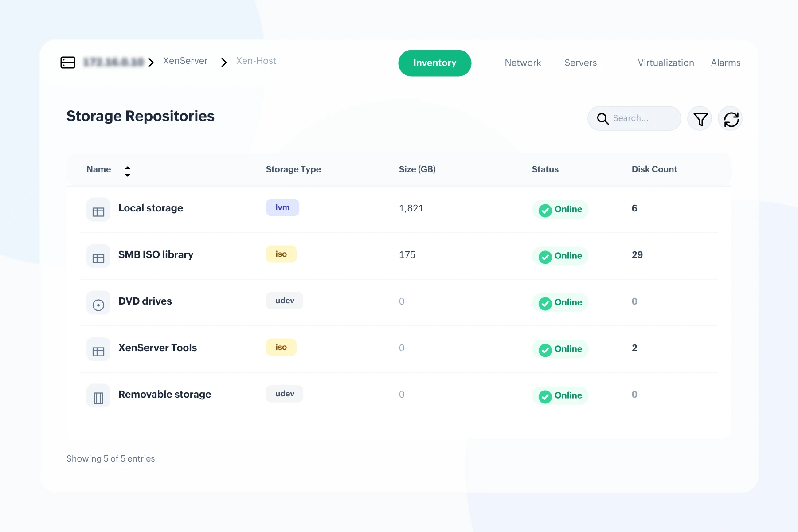Open the Local storage repository

[x=151, y=208]
